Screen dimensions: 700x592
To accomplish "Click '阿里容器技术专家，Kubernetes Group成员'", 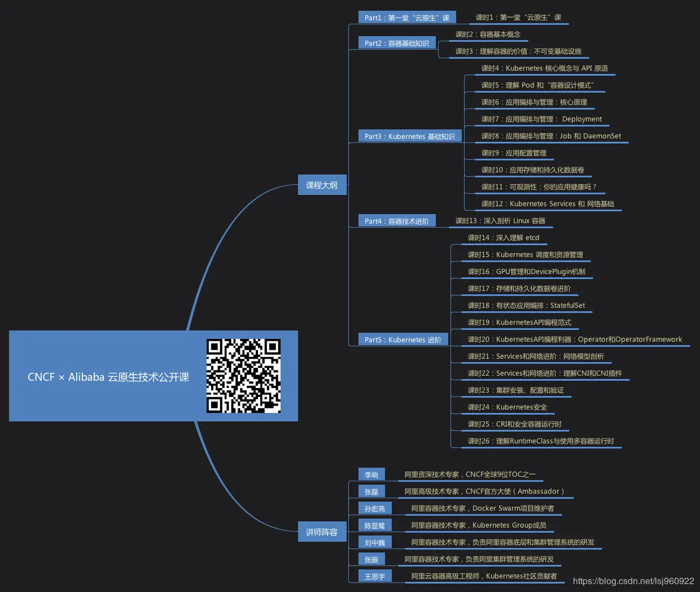I will coord(479,525).
